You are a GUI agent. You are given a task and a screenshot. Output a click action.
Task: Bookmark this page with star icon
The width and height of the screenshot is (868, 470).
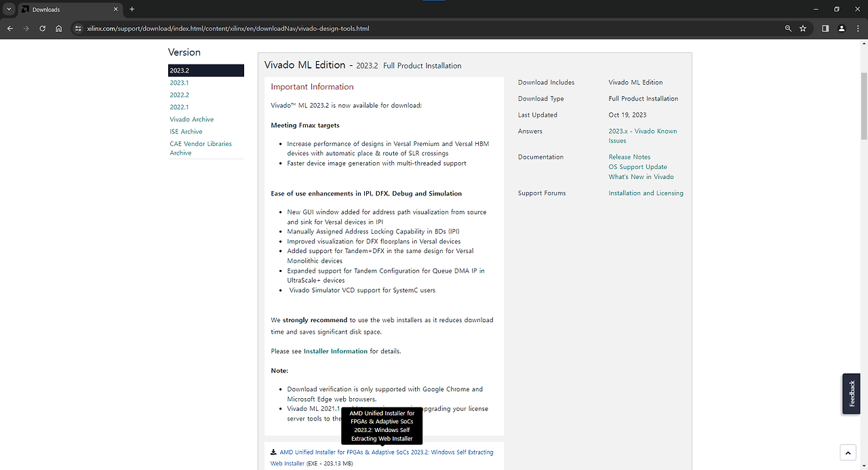point(803,28)
